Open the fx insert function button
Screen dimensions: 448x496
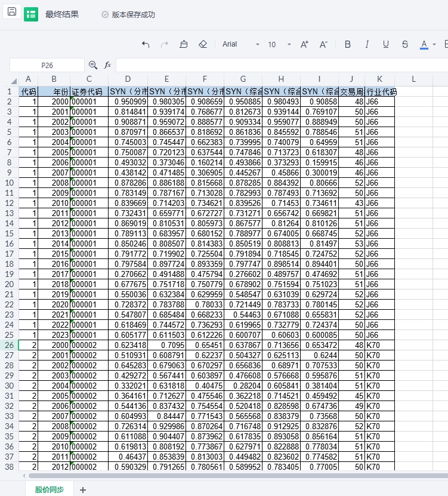pos(107,65)
